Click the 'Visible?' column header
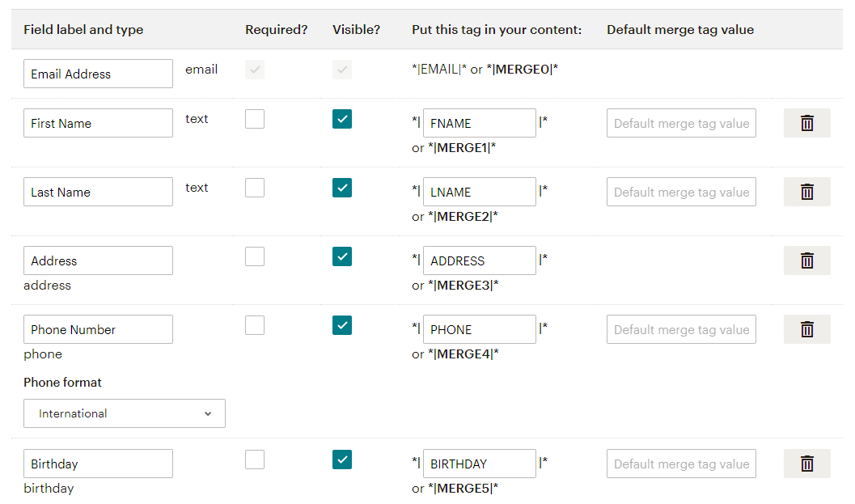 pyautogui.click(x=356, y=29)
